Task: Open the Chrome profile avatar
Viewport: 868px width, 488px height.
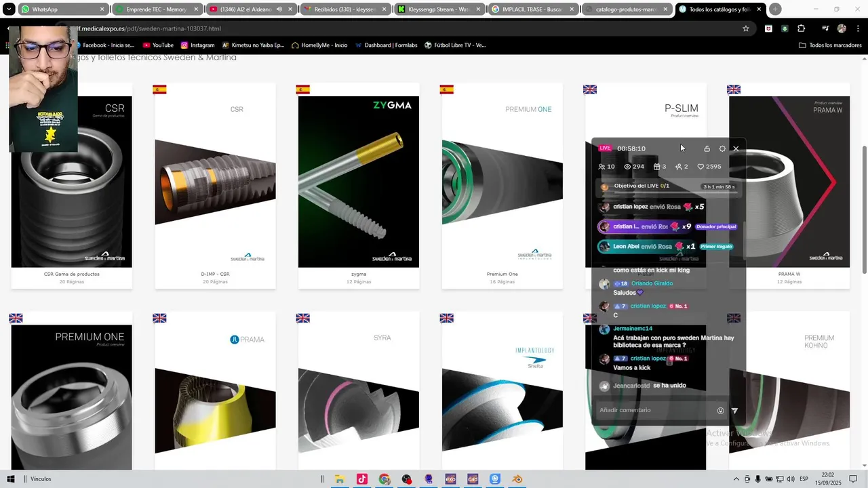Action: pyautogui.click(x=842, y=28)
